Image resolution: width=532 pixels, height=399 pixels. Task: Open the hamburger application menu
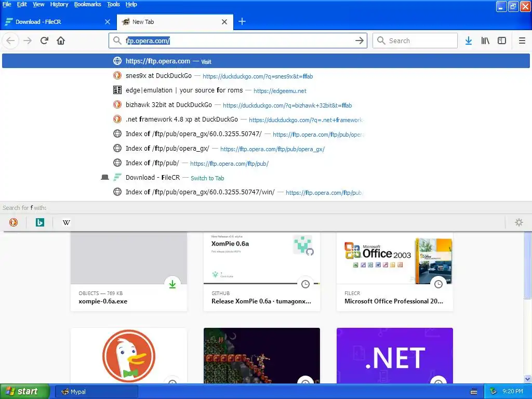pos(522,41)
